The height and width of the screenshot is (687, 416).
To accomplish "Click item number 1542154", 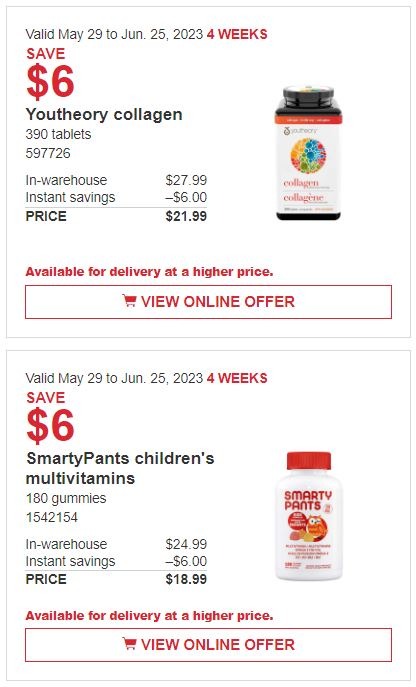I will pos(52,517).
